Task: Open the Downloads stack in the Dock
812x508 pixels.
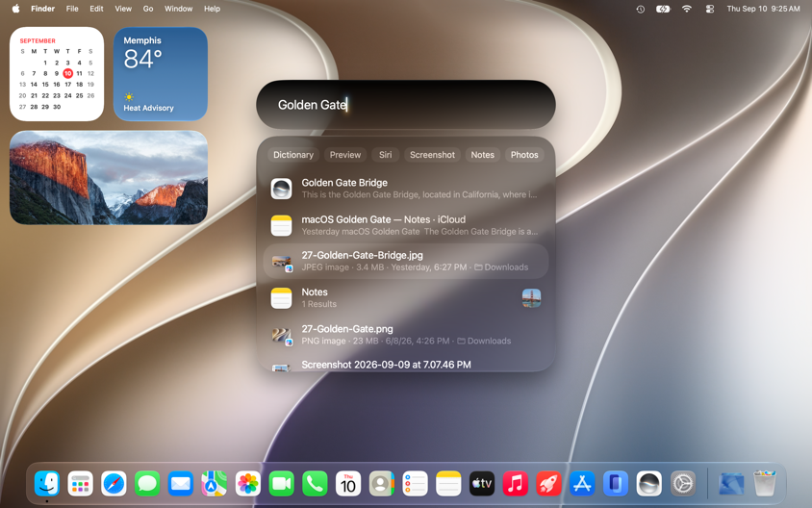Action: tap(731, 484)
